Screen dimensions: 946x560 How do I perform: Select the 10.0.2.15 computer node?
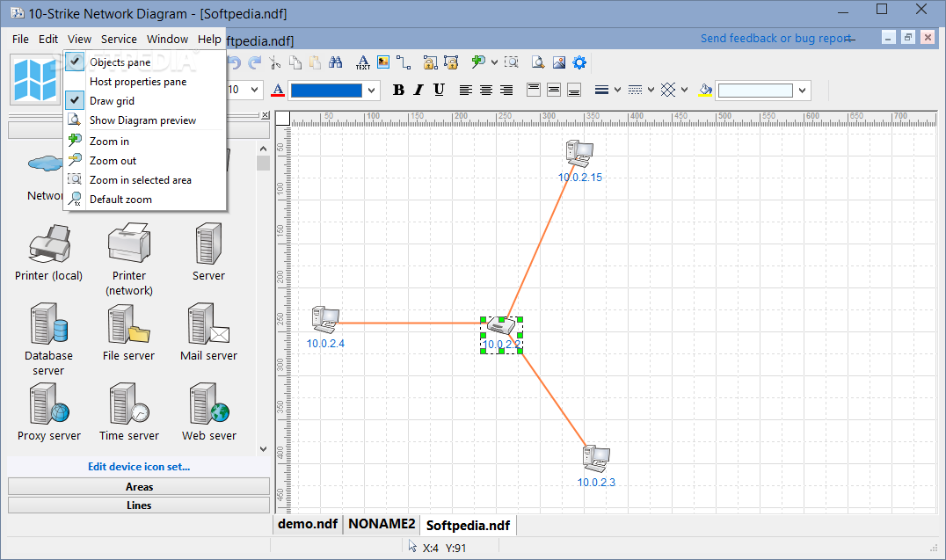point(579,153)
